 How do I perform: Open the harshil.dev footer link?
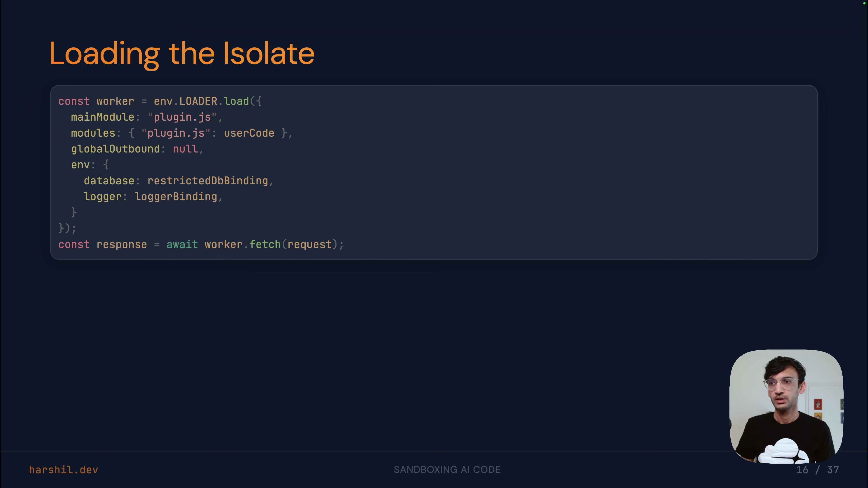[63, 469]
